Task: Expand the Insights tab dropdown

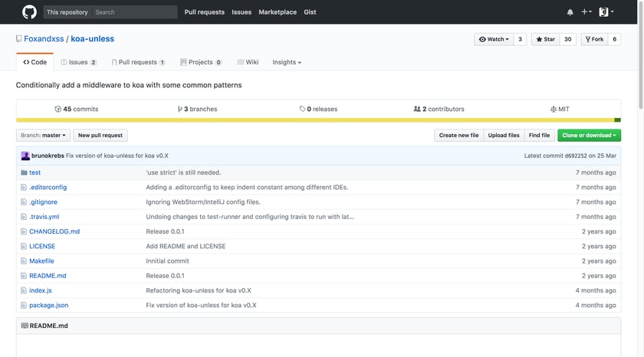Action: [x=287, y=62]
